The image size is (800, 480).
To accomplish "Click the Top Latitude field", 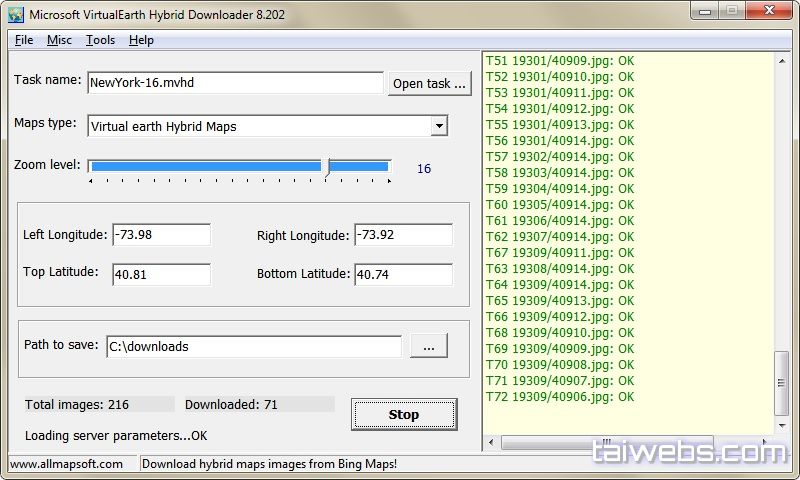I will click(161, 275).
